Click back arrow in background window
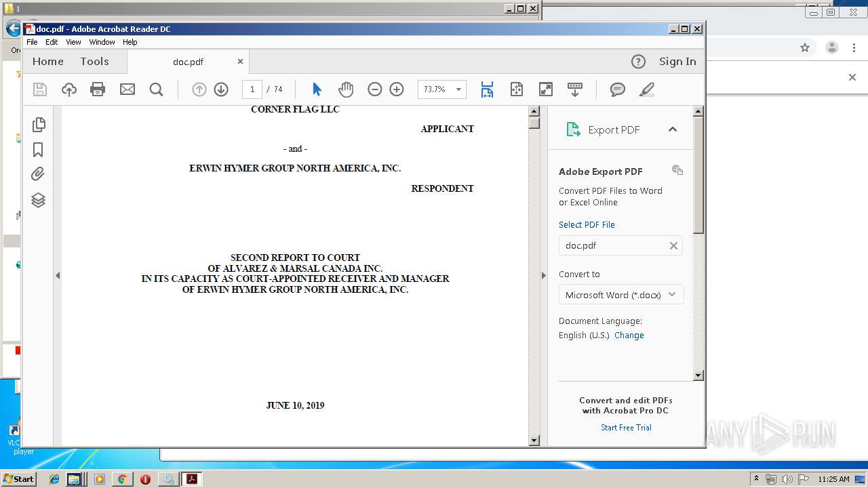Image resolution: width=868 pixels, height=488 pixels. [x=13, y=28]
